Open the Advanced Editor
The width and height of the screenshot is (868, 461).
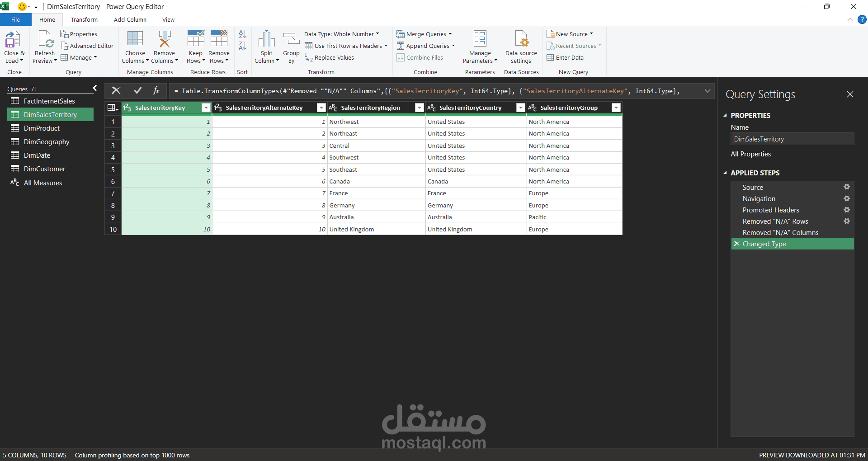(87, 46)
